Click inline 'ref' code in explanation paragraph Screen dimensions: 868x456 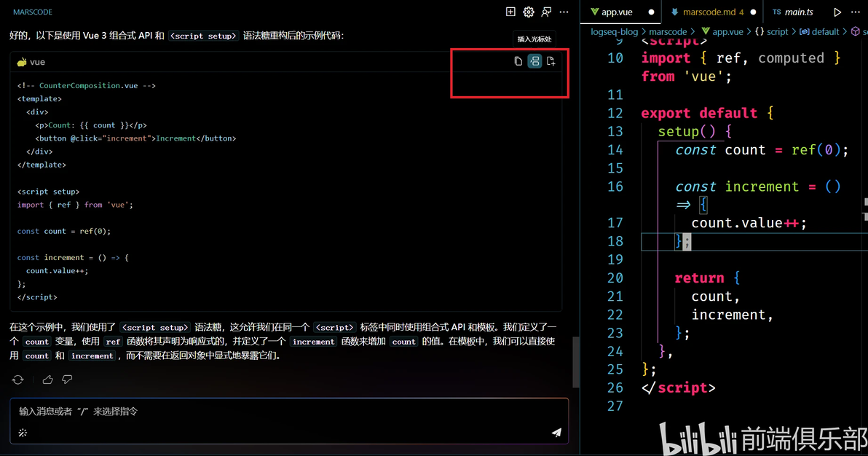pyautogui.click(x=113, y=342)
